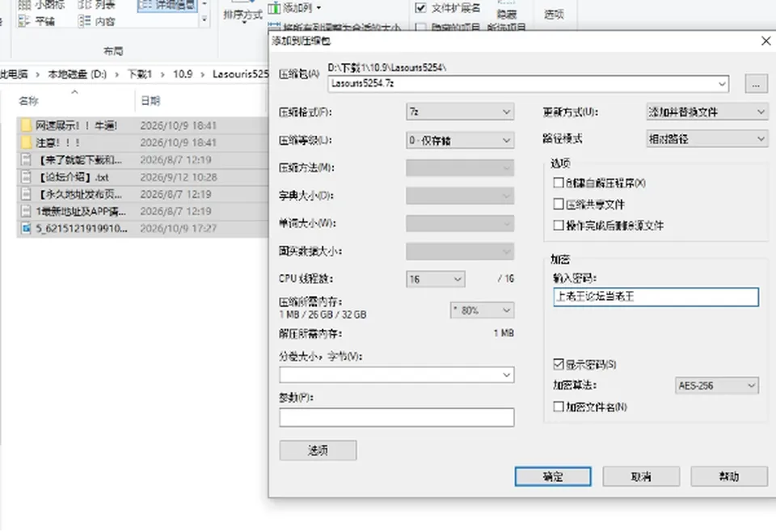Click the 取消 (Cancel) button
776x532 pixels.
point(641,476)
